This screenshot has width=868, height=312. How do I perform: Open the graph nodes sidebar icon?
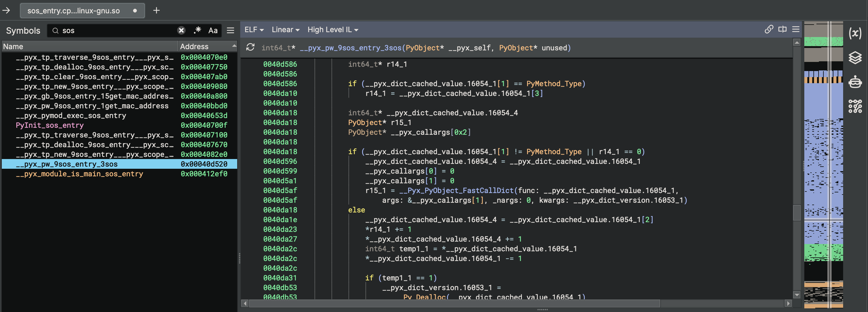click(x=855, y=106)
